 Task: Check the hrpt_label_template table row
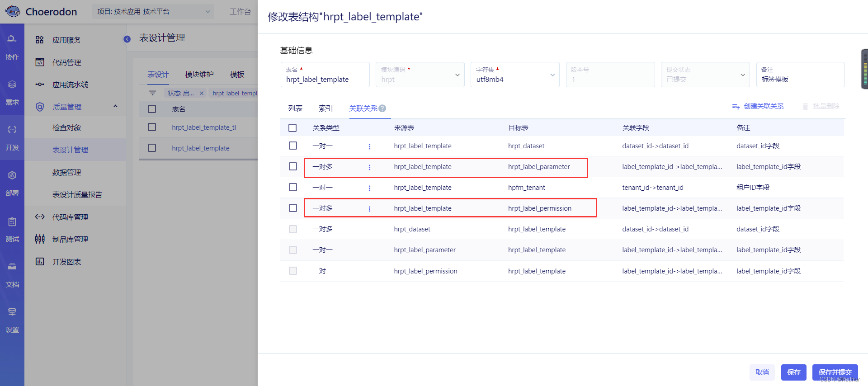pyautogui.click(x=152, y=148)
